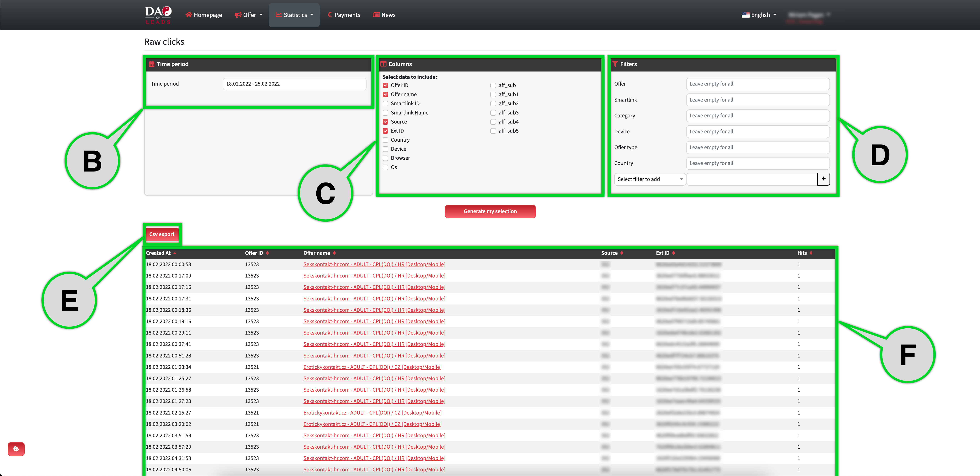The image size is (980, 476).
Task: Check the aff_sub1 checkbox
Action: 493,94
